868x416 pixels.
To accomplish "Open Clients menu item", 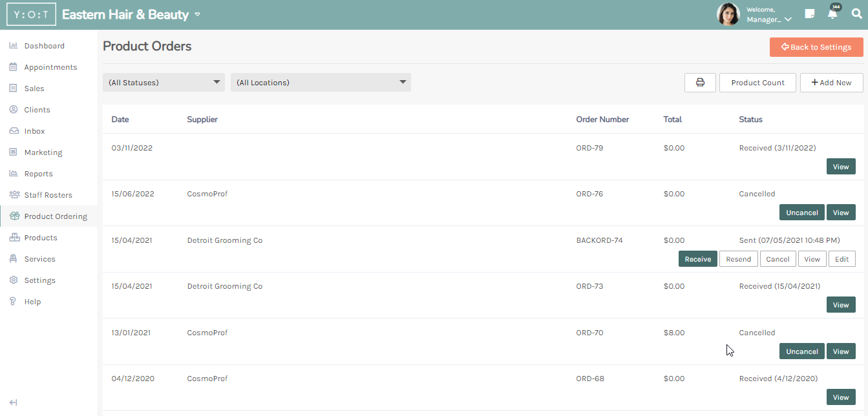I will pos(37,110).
